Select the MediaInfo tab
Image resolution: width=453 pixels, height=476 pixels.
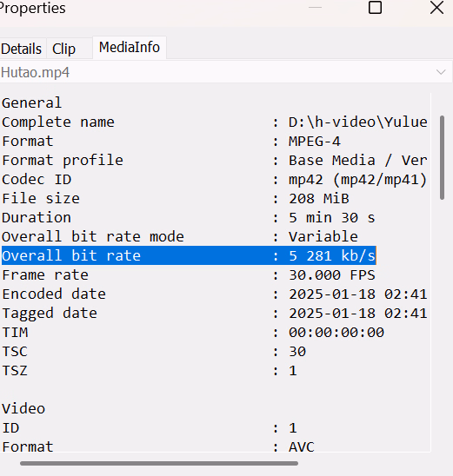tap(130, 48)
